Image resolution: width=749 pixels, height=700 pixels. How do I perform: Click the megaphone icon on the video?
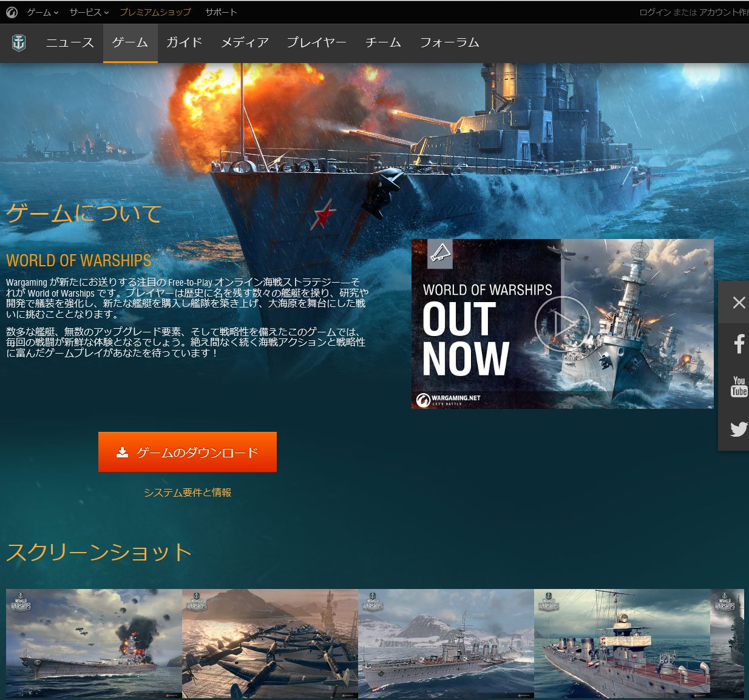[x=440, y=254]
